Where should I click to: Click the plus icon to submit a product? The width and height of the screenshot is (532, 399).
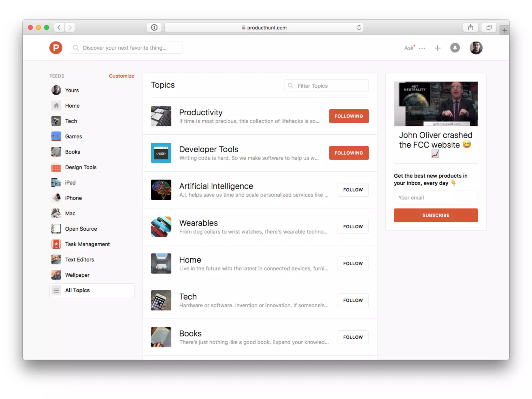point(437,48)
